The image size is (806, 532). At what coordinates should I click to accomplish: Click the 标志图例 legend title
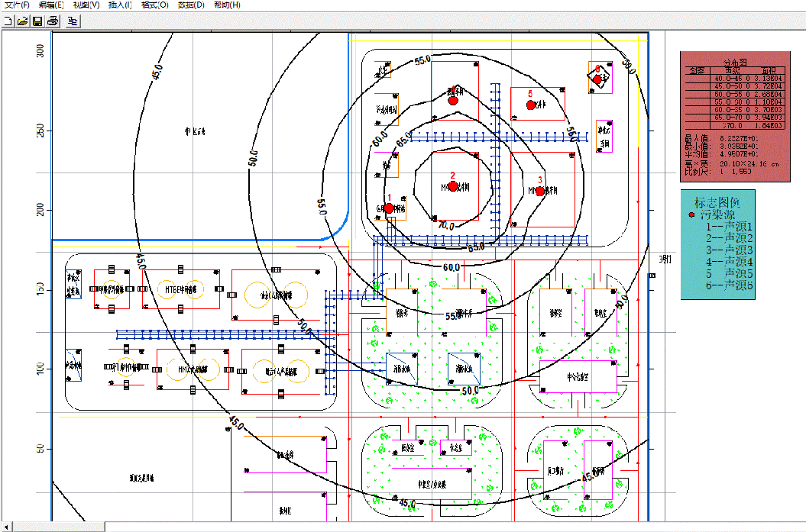[x=717, y=202]
